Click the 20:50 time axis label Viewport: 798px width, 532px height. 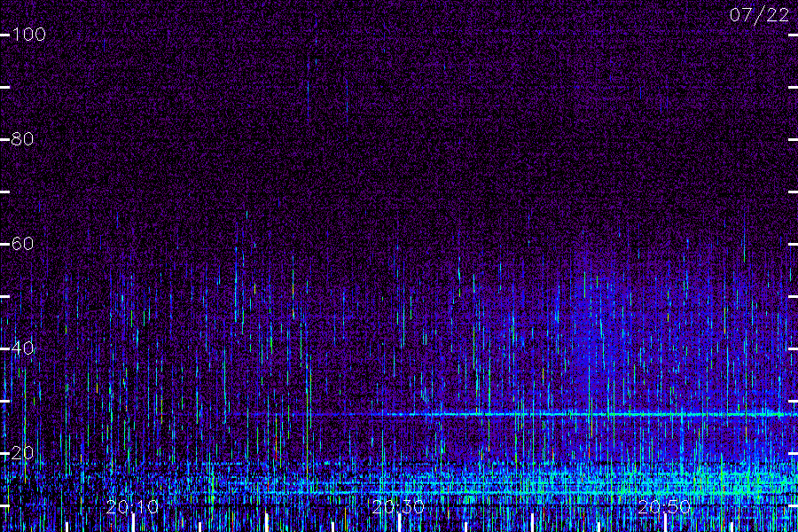(664, 507)
